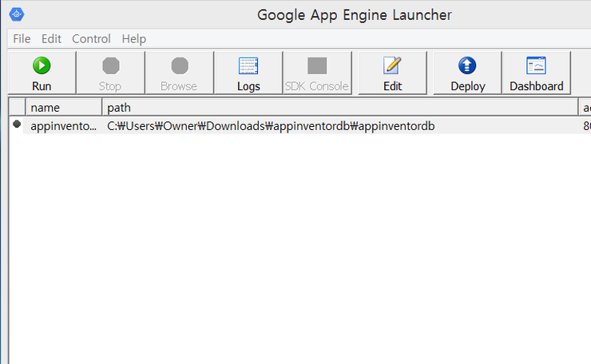
Task: Sort by the name column header
Action: point(64,108)
